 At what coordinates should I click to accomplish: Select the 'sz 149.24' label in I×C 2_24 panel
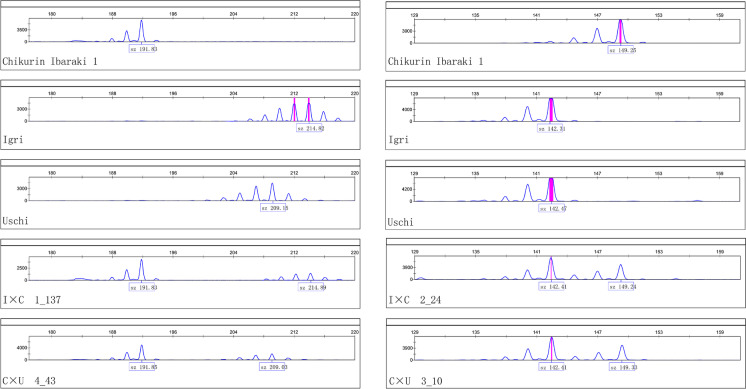tap(623, 287)
